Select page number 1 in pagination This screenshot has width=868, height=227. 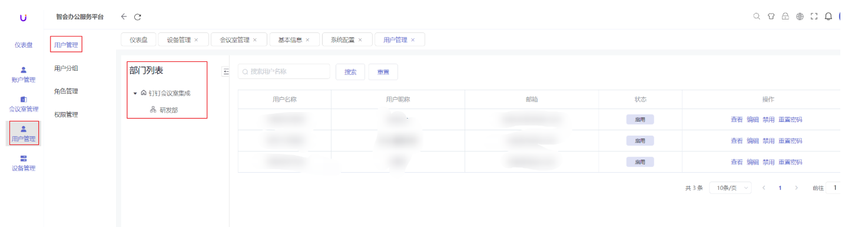point(780,188)
